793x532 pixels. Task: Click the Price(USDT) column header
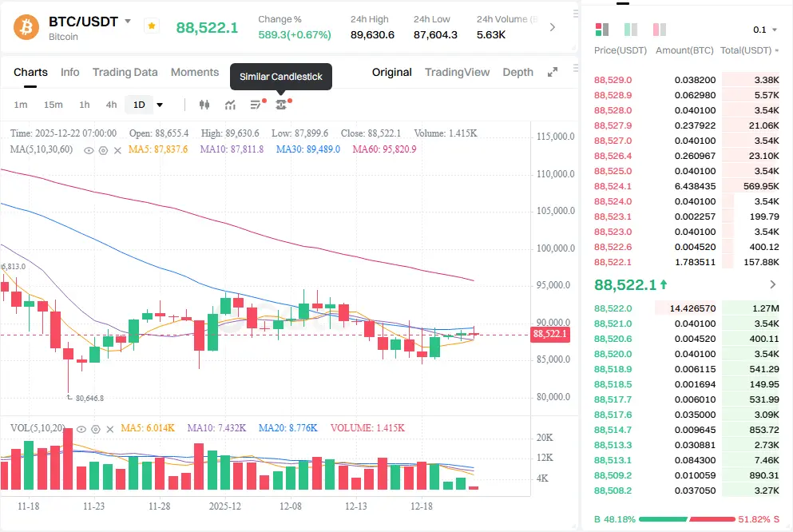(621, 50)
